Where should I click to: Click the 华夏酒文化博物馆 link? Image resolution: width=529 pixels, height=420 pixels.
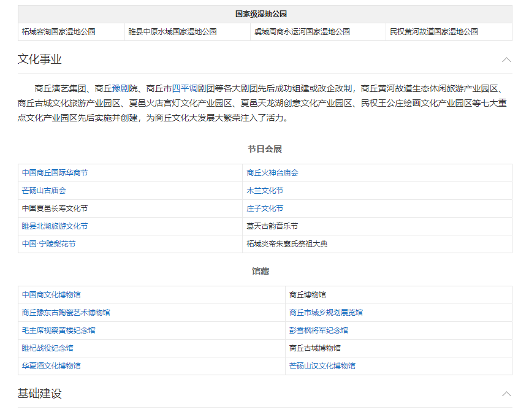click(x=51, y=366)
